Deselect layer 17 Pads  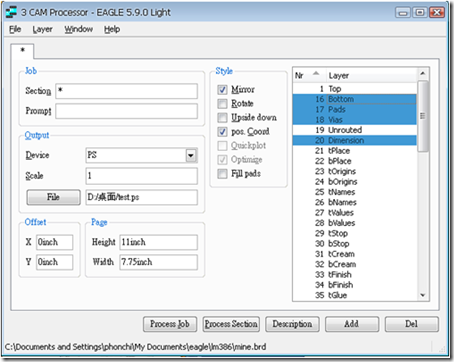[x=355, y=109]
